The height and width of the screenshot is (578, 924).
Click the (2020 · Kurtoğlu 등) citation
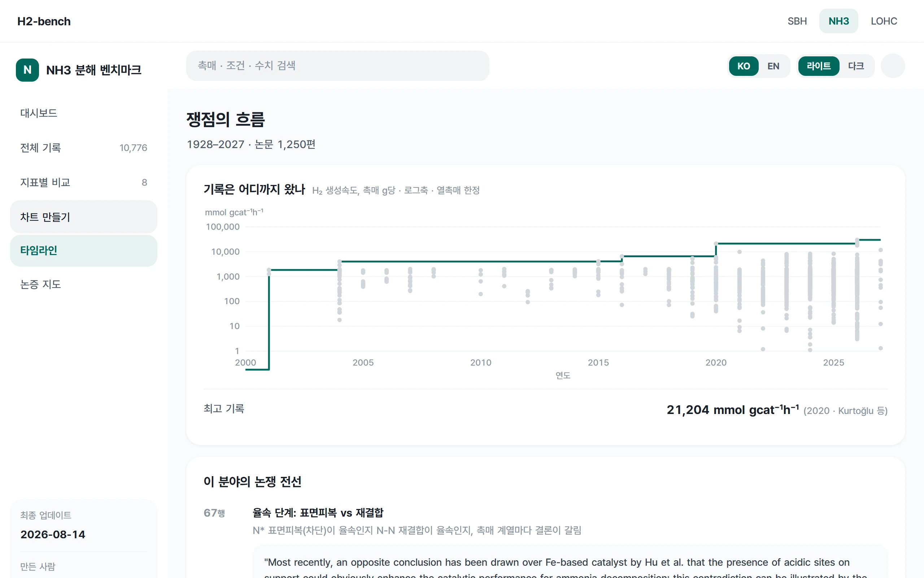(845, 411)
